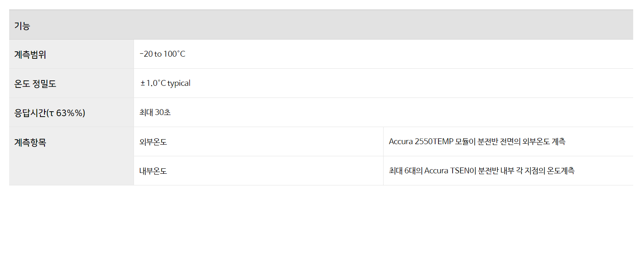Click the 외부온도 cell
Viewport: 644px width, 270px height.
[258, 142]
